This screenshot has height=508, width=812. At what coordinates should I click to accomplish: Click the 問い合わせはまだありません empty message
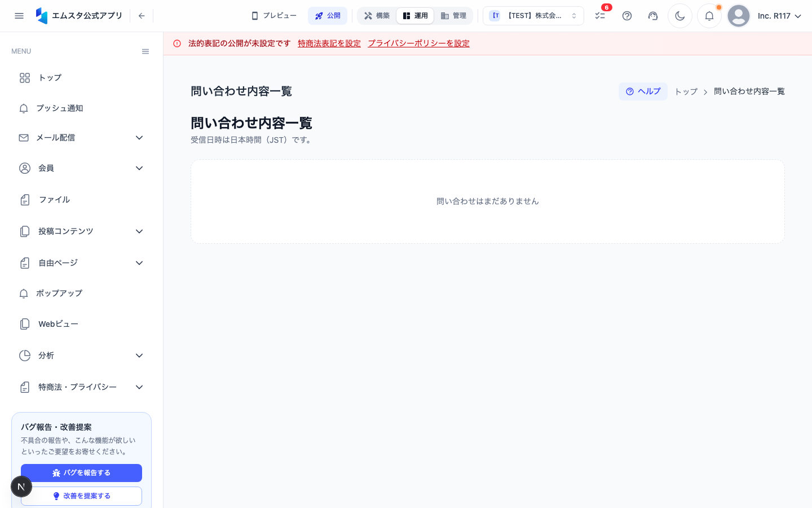488,202
